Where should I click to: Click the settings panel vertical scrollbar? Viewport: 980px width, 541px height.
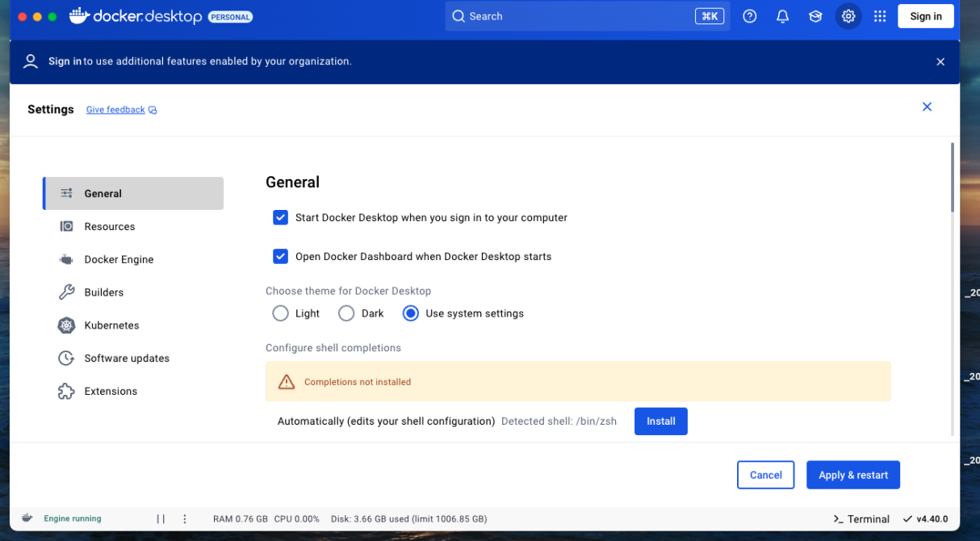coord(953,178)
